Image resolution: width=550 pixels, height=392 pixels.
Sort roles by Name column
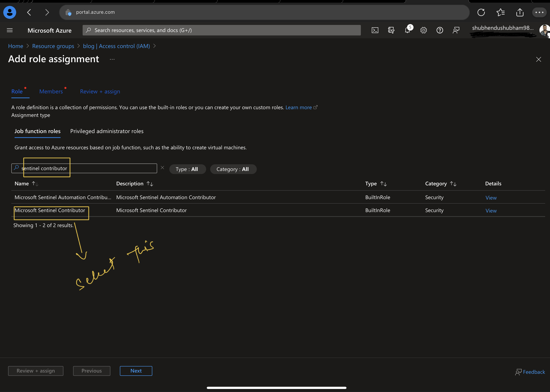click(27, 184)
